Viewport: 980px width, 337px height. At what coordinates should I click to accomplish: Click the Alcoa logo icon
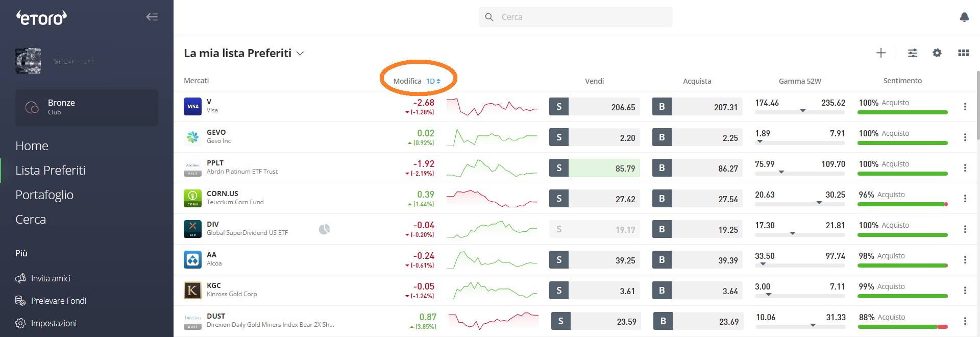[x=192, y=259]
